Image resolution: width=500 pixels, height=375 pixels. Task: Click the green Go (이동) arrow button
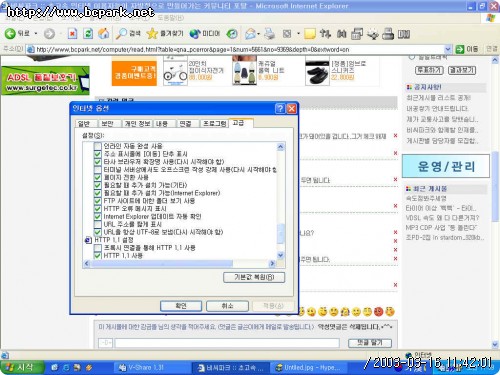(x=460, y=49)
